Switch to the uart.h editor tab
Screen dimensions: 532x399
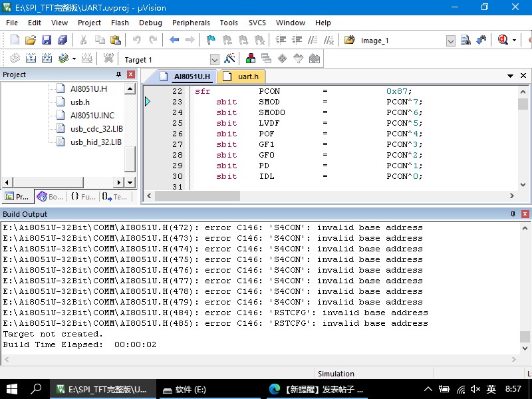coord(241,76)
